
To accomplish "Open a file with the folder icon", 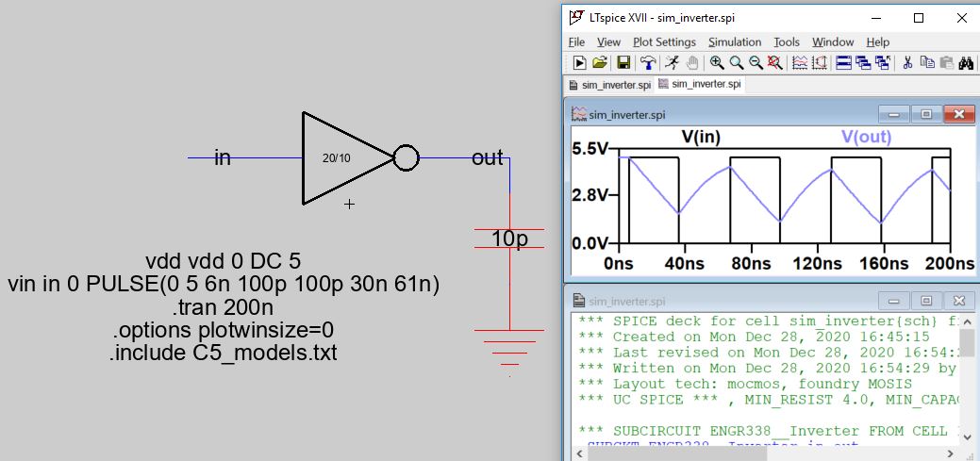I will [599, 62].
